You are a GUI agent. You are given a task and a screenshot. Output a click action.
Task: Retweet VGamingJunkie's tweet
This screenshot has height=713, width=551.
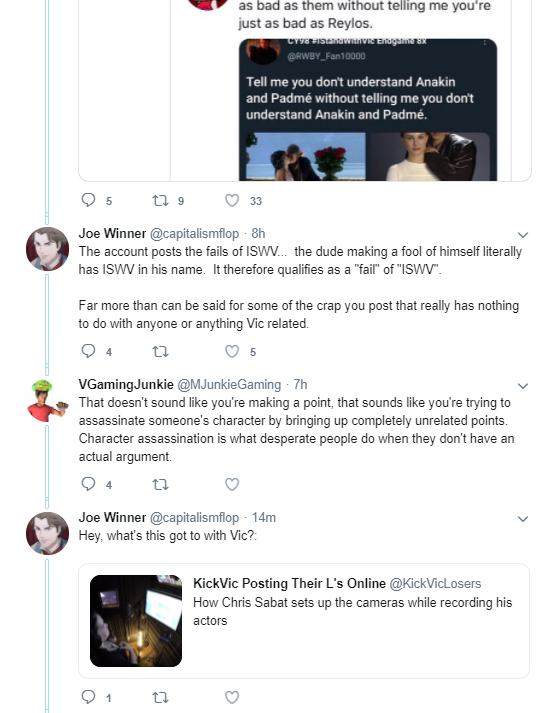(x=160, y=484)
